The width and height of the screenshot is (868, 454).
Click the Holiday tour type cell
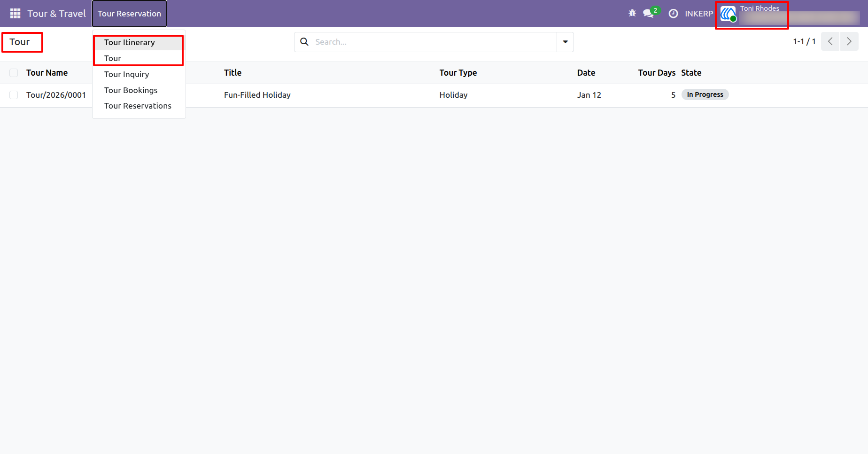click(x=453, y=95)
